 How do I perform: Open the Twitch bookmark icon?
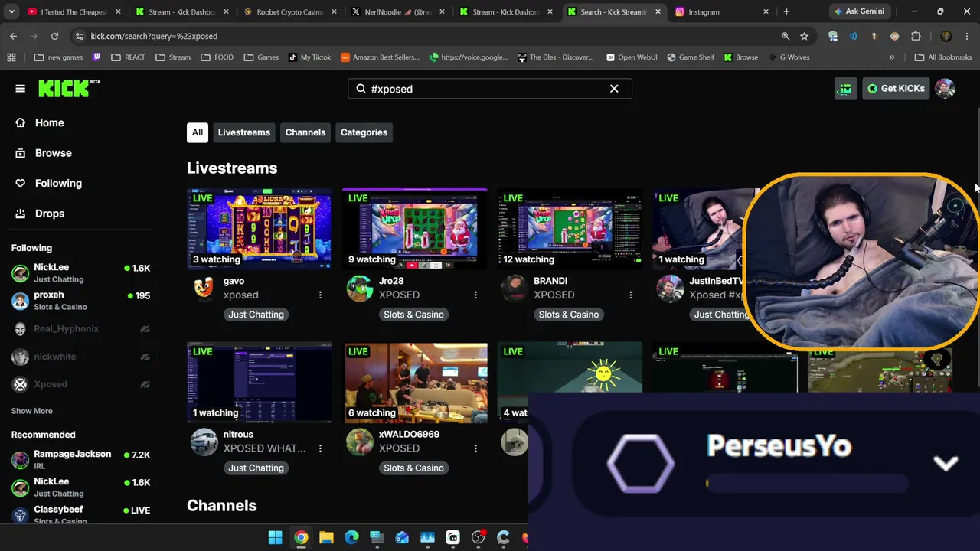(96, 57)
